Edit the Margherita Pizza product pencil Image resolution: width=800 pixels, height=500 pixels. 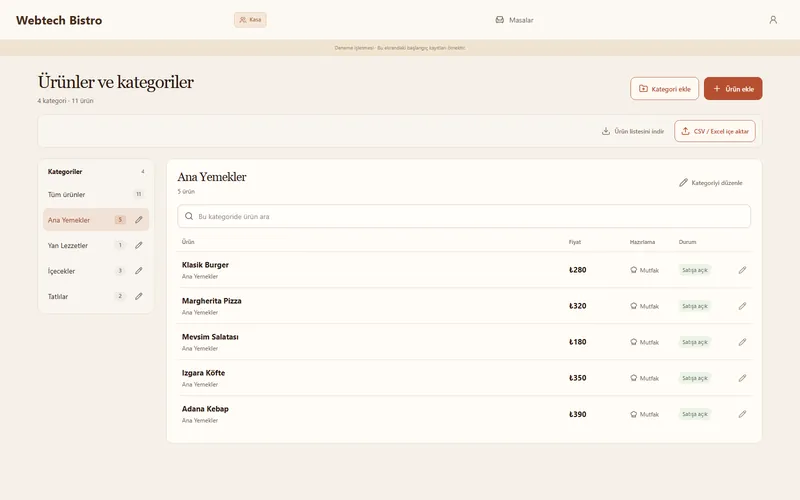click(742, 306)
